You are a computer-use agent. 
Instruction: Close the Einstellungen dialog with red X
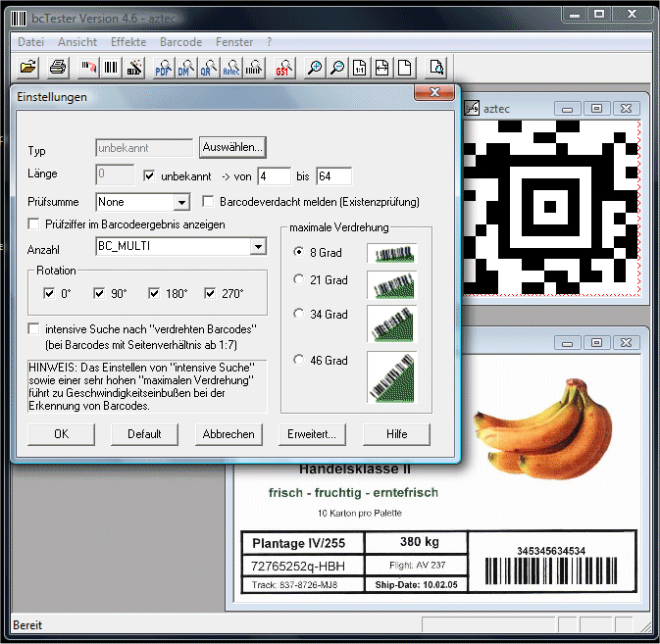tap(434, 92)
